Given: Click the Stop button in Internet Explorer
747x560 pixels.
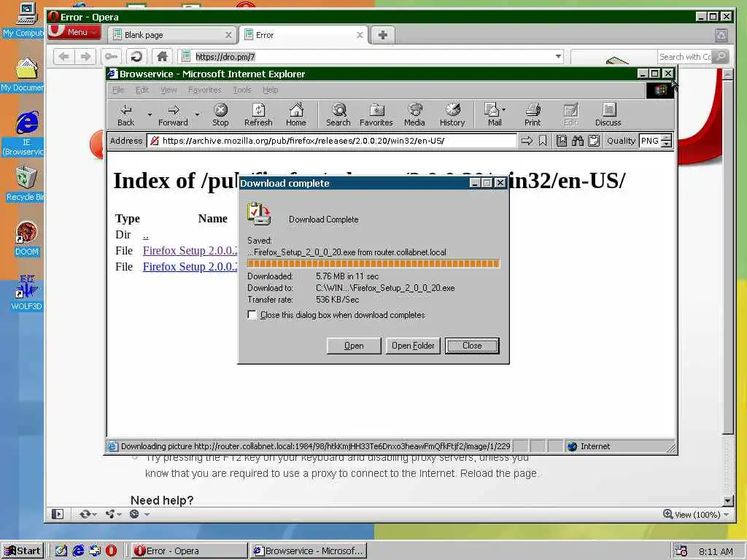Looking at the screenshot, I should pyautogui.click(x=220, y=114).
